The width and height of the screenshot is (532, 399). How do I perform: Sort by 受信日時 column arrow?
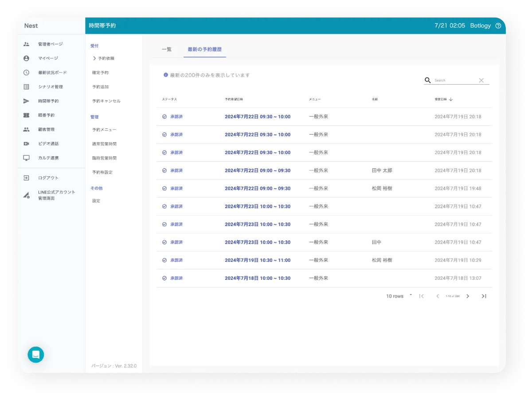point(450,99)
